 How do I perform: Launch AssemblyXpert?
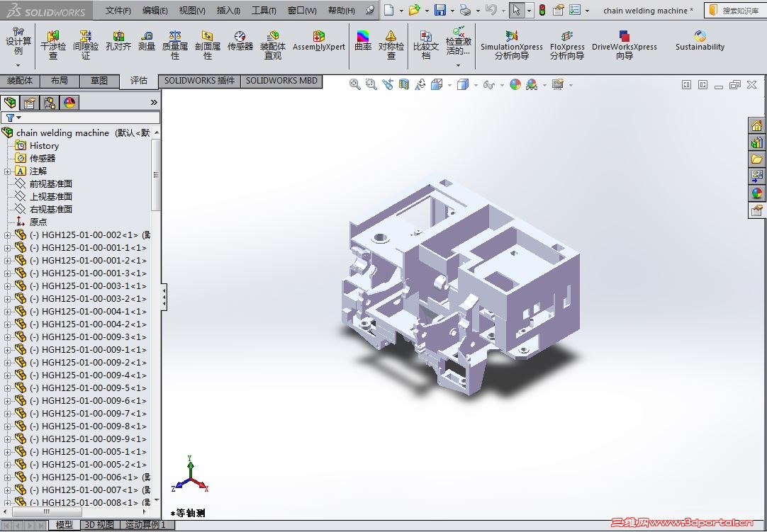click(x=319, y=41)
